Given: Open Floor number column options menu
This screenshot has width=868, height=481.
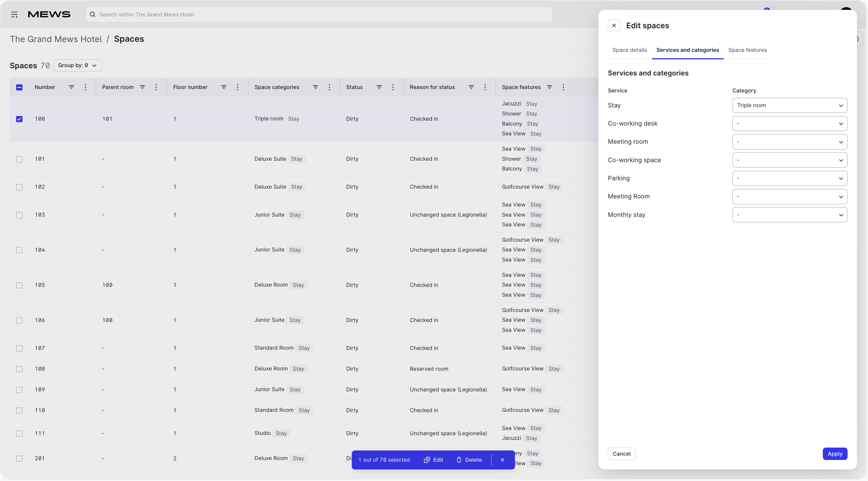Looking at the screenshot, I should [x=237, y=87].
